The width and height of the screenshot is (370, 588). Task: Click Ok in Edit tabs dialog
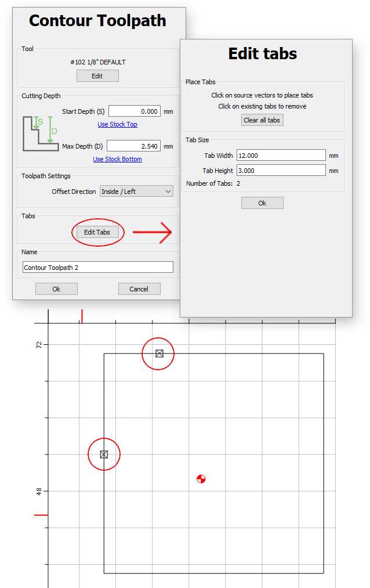tap(262, 203)
